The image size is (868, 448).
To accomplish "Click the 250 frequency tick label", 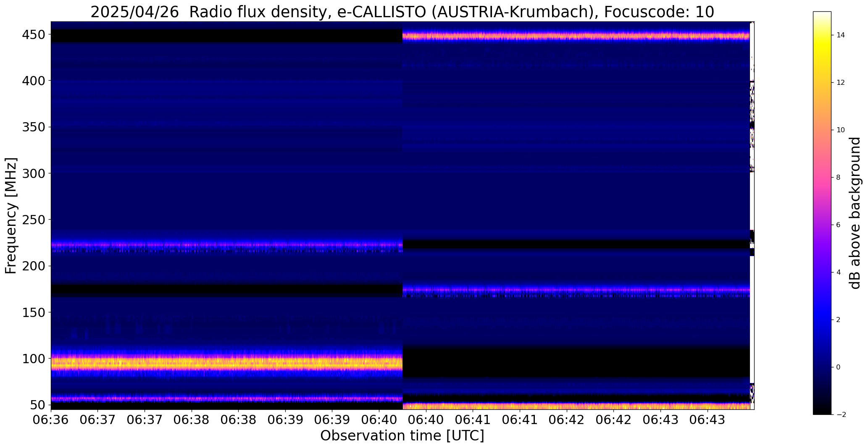I will [x=33, y=220].
